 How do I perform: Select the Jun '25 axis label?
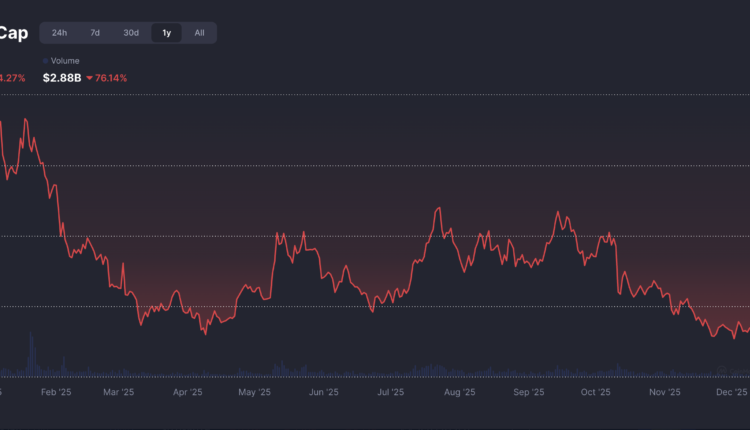tap(323, 393)
